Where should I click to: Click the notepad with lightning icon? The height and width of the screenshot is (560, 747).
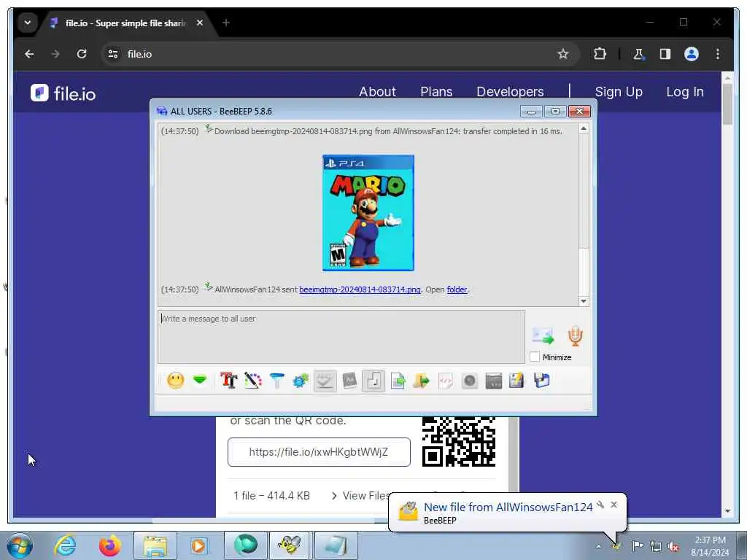517,381
